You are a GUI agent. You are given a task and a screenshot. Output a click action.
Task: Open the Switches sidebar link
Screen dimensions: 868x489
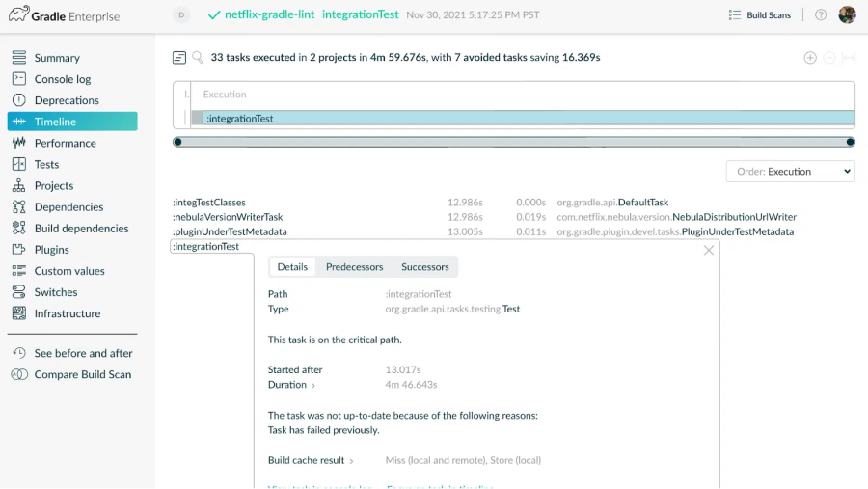(56, 292)
